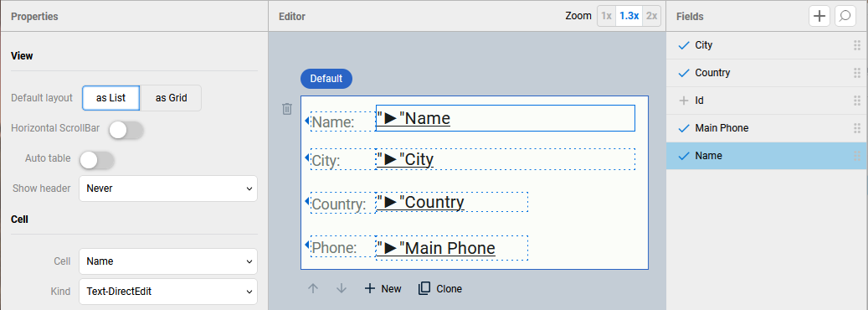
Task: Open Kind dropdown showing Text-DirectEdit
Action: tap(168, 291)
